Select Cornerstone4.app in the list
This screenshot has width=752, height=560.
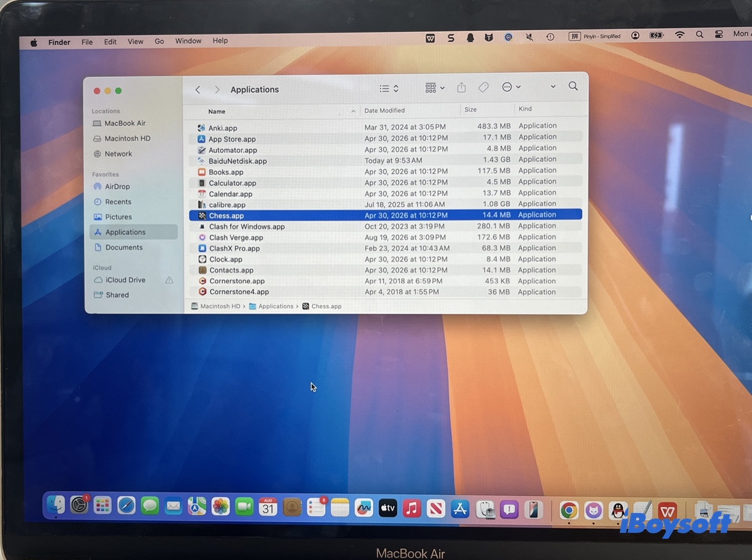click(385, 291)
